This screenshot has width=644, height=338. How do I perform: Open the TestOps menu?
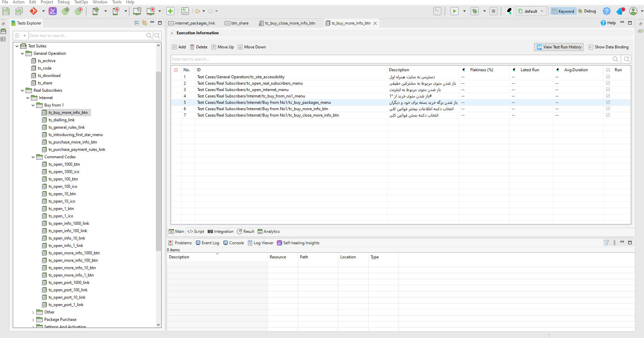click(x=81, y=2)
